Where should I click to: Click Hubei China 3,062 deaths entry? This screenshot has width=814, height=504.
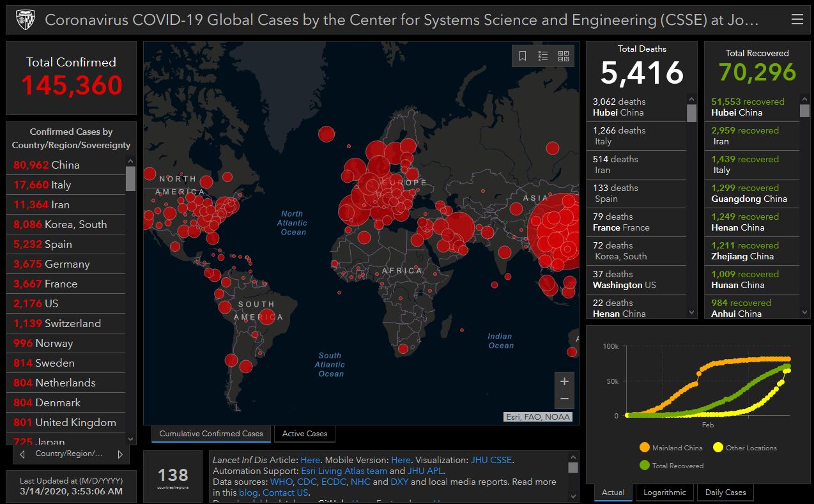click(x=636, y=107)
